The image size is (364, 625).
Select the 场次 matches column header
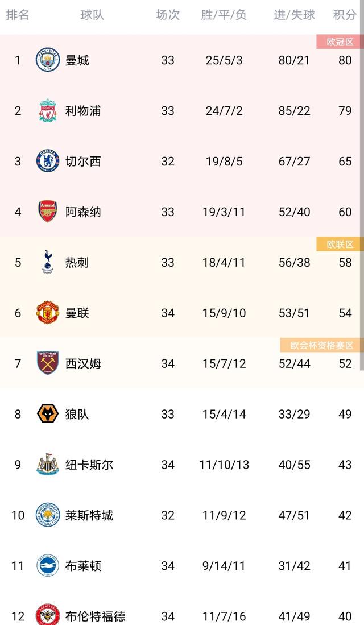pyautogui.click(x=167, y=15)
